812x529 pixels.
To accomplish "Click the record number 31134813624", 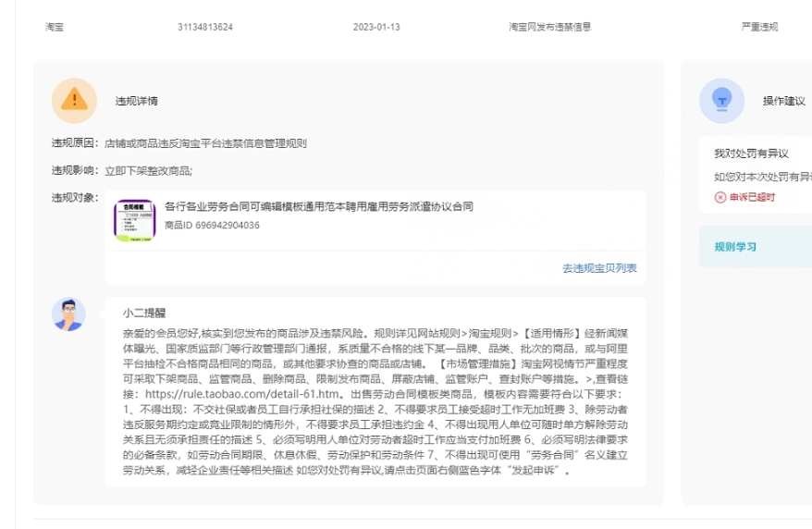I will coord(205,27).
